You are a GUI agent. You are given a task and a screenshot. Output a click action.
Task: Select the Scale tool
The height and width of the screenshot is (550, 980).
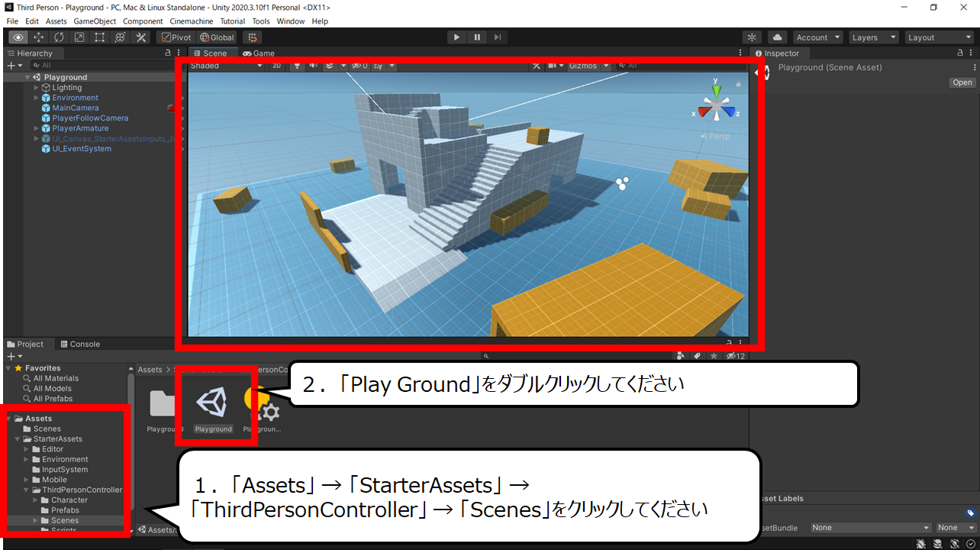click(x=79, y=37)
